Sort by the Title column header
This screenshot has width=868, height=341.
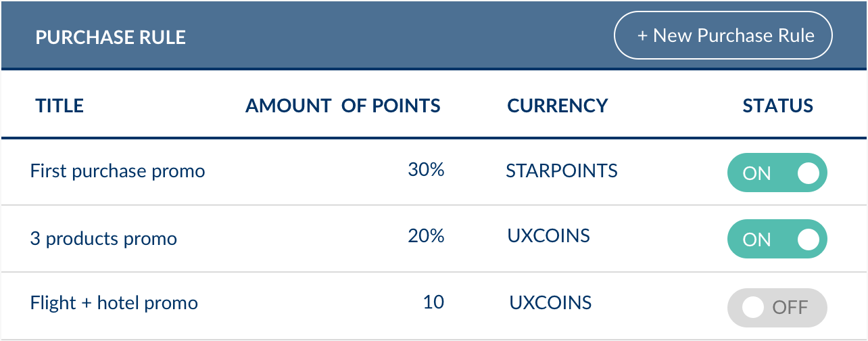point(59,106)
